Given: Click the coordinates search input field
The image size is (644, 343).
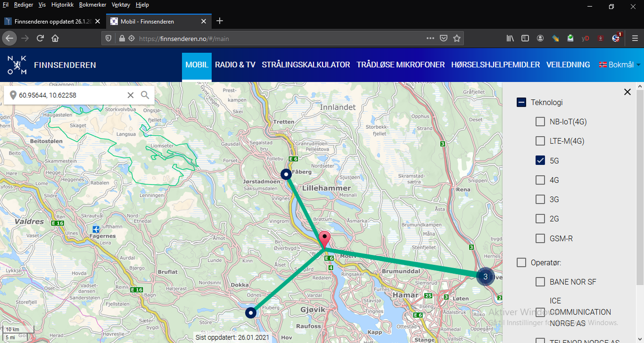Looking at the screenshot, I should 71,95.
